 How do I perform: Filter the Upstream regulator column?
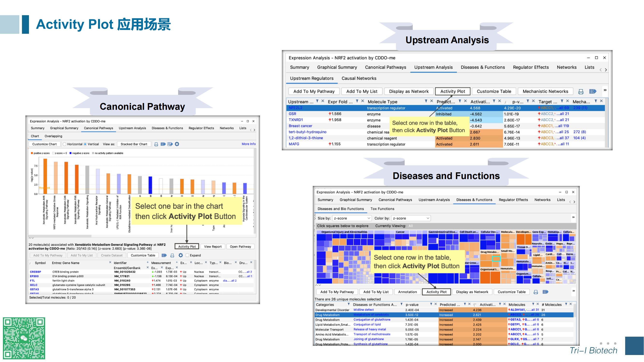click(x=317, y=101)
